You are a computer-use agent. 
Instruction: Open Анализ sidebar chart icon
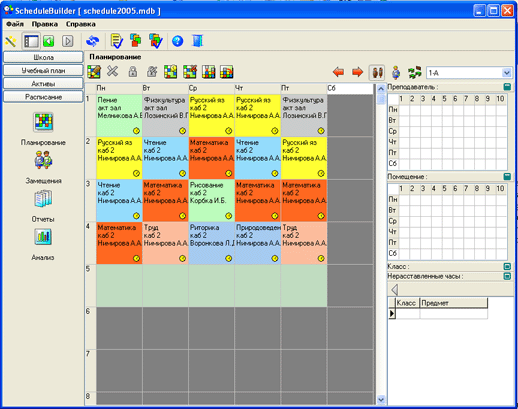43,237
